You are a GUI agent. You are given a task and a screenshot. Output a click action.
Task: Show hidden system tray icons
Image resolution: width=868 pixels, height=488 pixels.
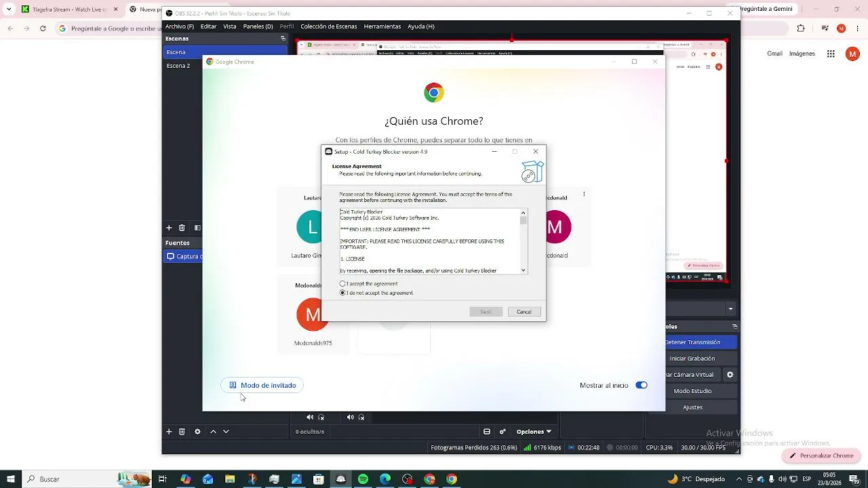(739, 479)
